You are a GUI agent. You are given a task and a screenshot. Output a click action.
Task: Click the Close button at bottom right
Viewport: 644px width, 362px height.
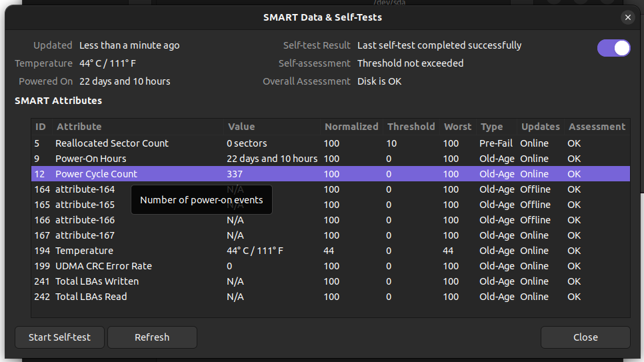coord(585,337)
